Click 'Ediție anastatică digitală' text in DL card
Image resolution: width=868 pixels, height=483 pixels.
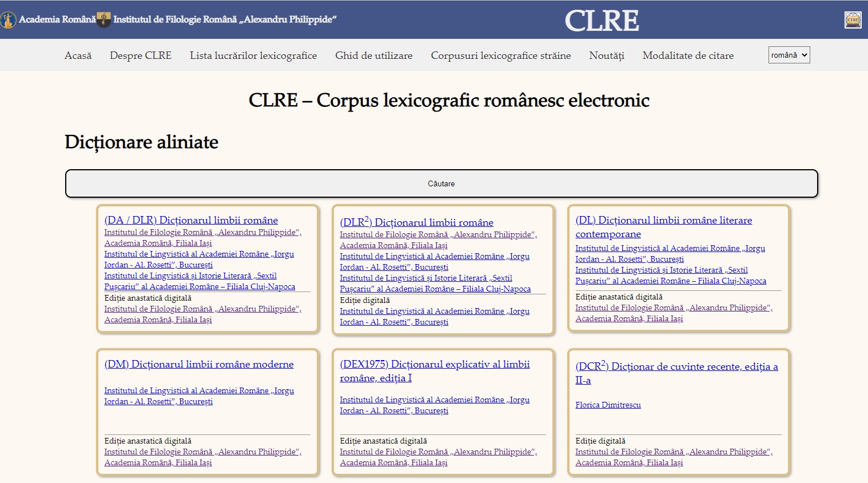point(619,297)
